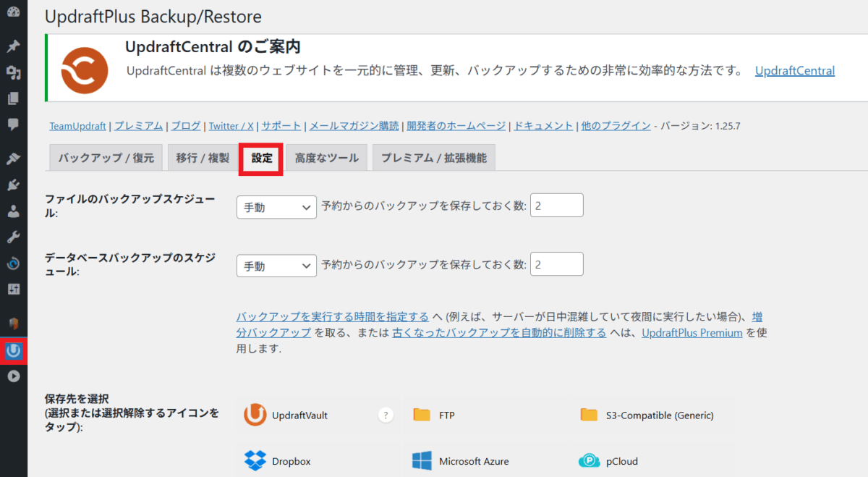Open the Tools wrench sidebar icon
This screenshot has width=868, height=477.
[13, 237]
